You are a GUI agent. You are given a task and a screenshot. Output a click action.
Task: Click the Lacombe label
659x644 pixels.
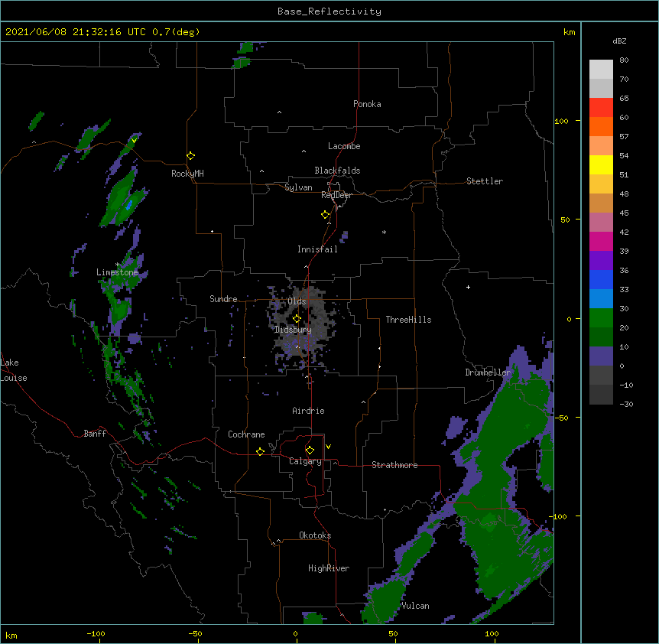[344, 146]
